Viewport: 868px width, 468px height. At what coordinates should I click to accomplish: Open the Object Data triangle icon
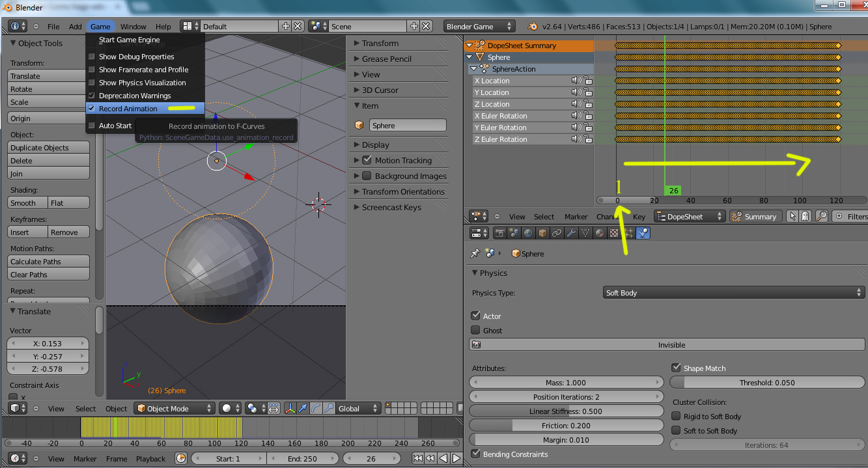[585, 233]
